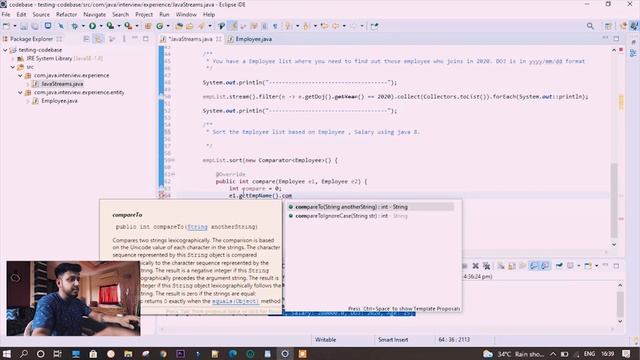The image size is (640, 360).
Task: Open the Navigate menu
Action: (x=94, y=14)
